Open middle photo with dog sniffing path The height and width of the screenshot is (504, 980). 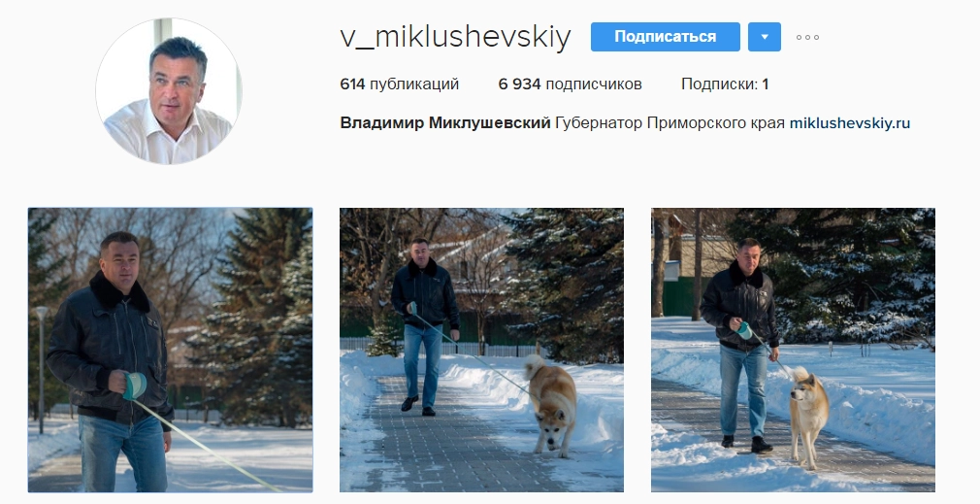point(481,351)
